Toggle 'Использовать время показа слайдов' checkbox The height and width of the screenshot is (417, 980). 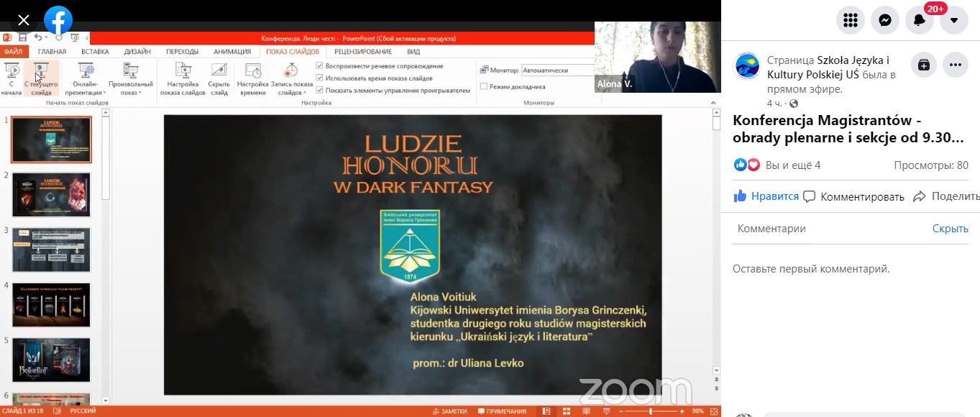320,78
